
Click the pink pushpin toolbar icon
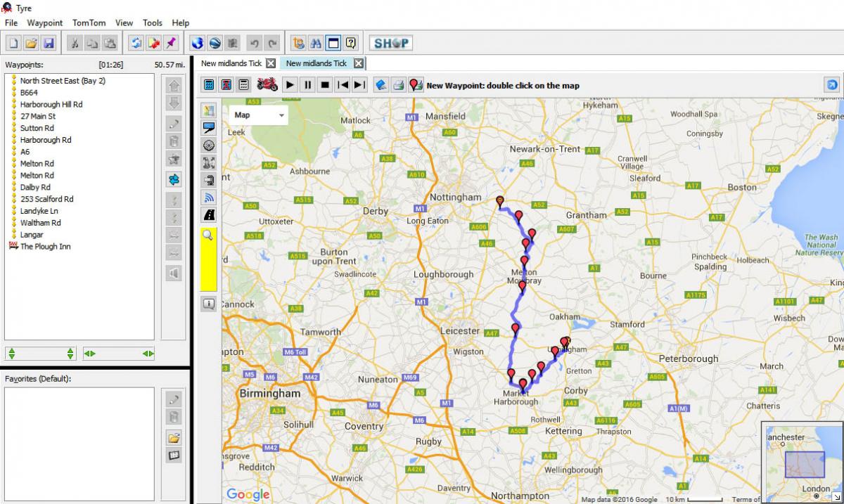[171, 43]
